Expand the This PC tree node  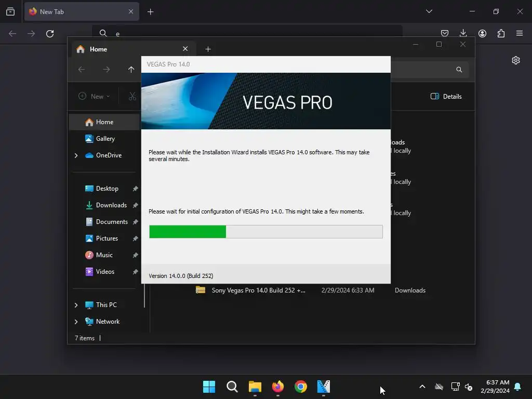pyautogui.click(x=76, y=305)
